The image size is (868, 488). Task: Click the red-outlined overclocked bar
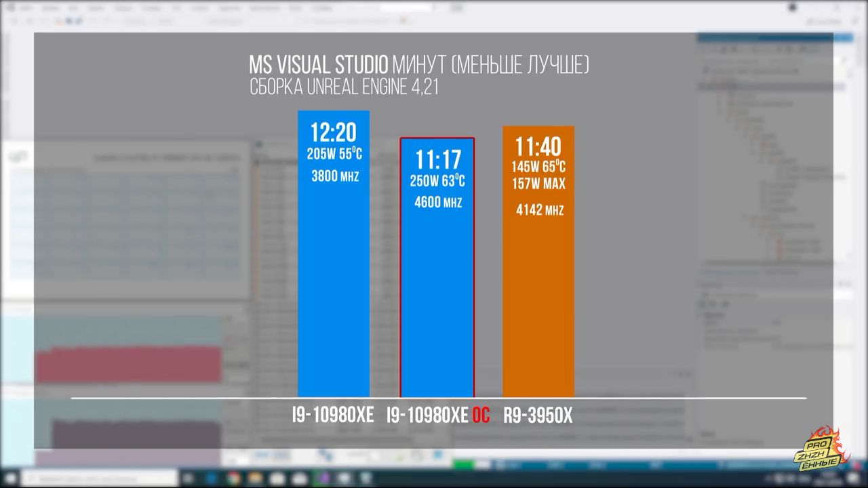[437, 268]
